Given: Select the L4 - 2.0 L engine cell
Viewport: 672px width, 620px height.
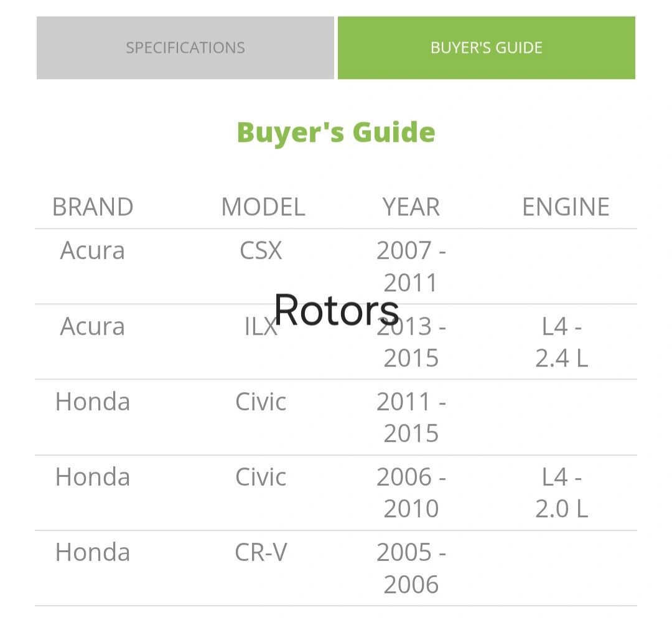Looking at the screenshot, I should click(x=562, y=492).
